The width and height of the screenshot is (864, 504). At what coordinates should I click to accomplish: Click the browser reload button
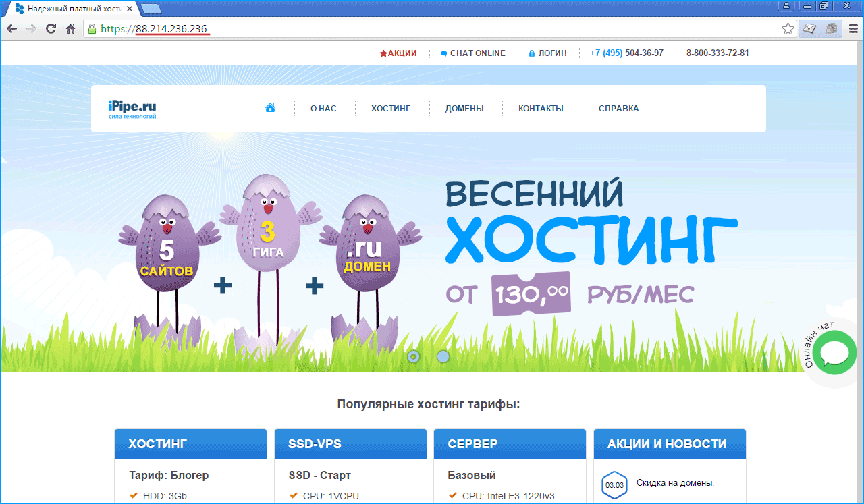[x=51, y=29]
